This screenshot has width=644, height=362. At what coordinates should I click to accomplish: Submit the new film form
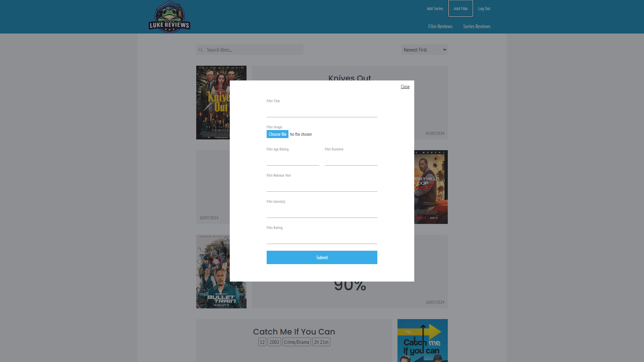pos(322,257)
